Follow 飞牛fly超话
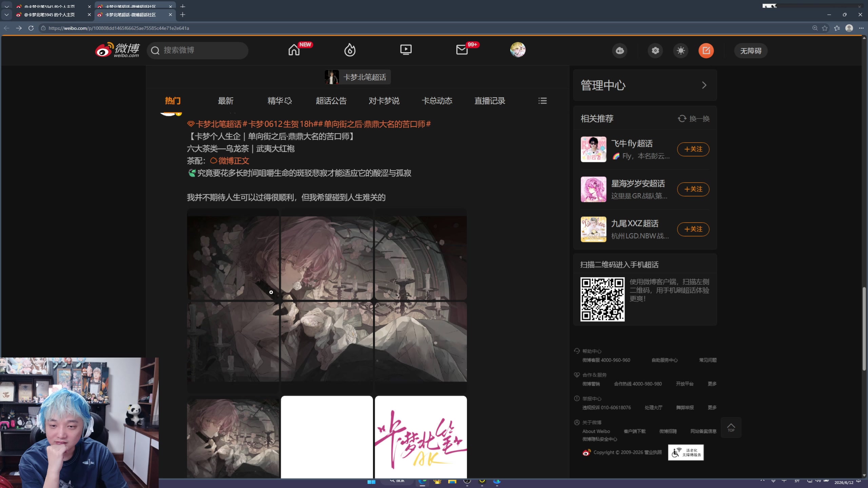This screenshot has height=488, width=868. (x=693, y=149)
